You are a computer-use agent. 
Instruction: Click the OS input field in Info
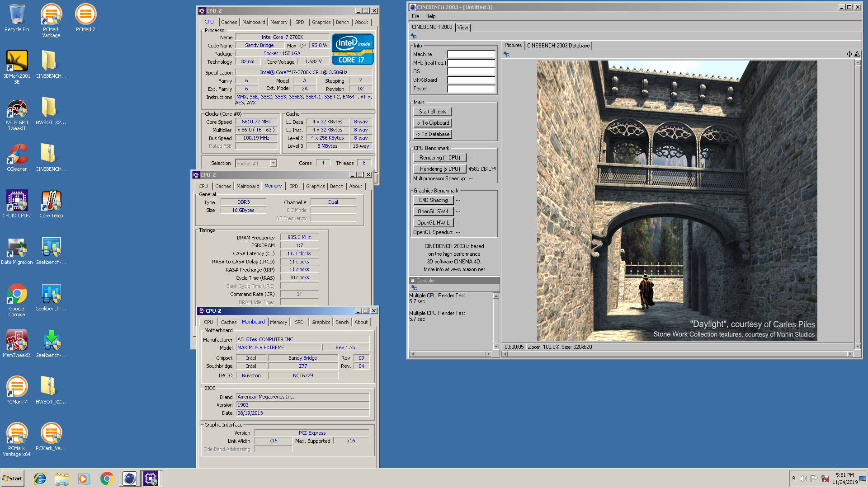[x=472, y=71]
